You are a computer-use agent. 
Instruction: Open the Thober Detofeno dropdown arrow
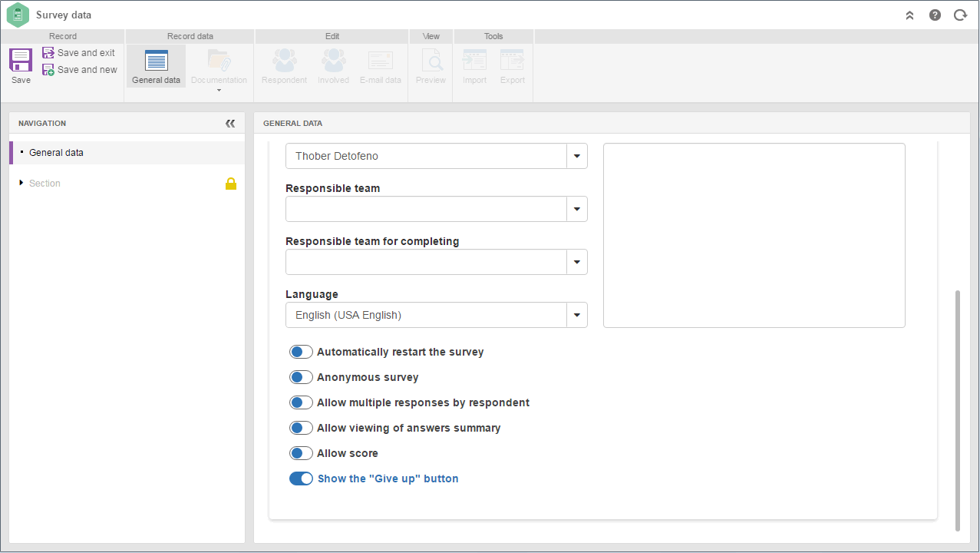pyautogui.click(x=577, y=156)
